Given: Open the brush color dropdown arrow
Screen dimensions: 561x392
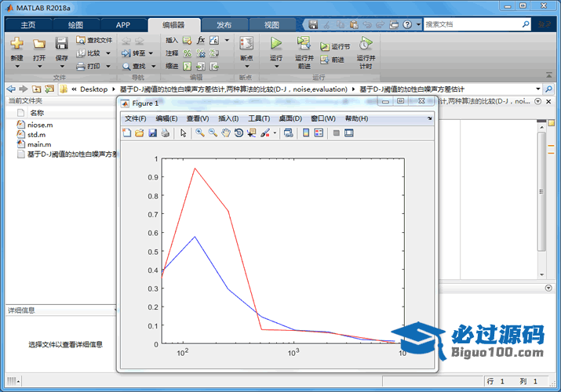Looking at the screenshot, I should [275, 133].
